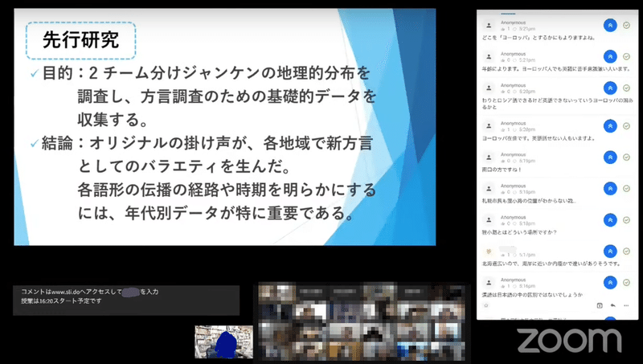Screen dimensions: 643x364
Task: Mark 北海道広いので comment as answered
Action: [x=626, y=252]
